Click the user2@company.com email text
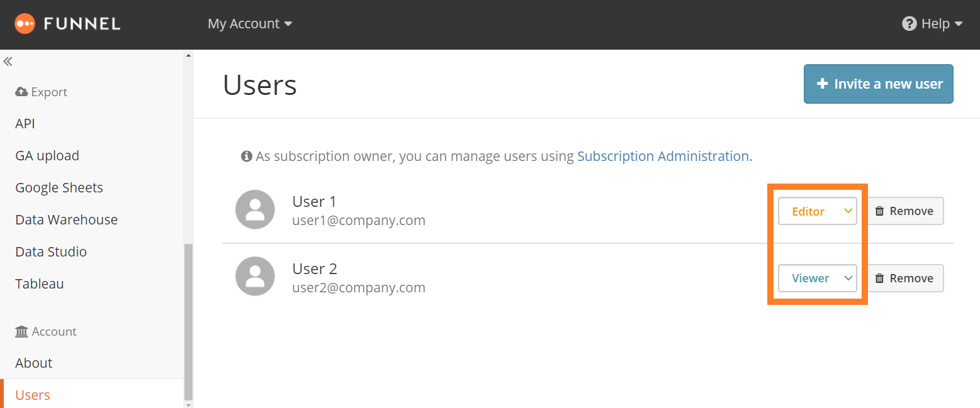Screen dimensions: 980x408 359,288
